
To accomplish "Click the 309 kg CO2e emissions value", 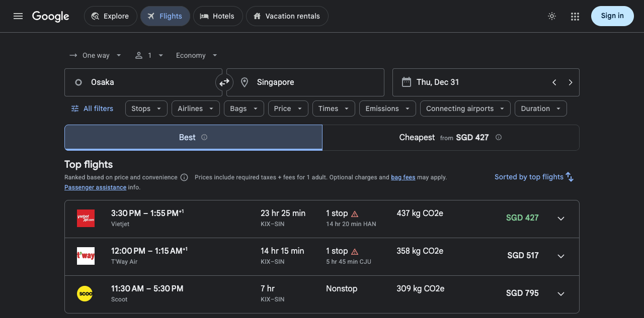I will [x=421, y=289].
